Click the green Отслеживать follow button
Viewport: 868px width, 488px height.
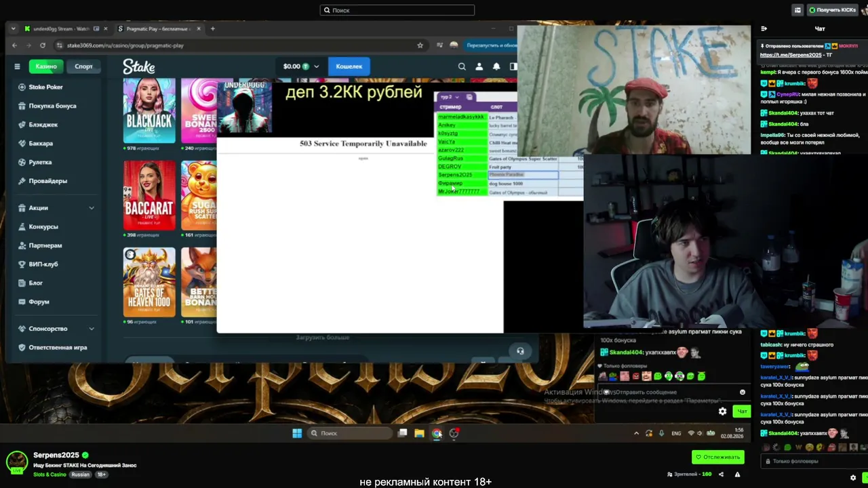[x=717, y=457]
